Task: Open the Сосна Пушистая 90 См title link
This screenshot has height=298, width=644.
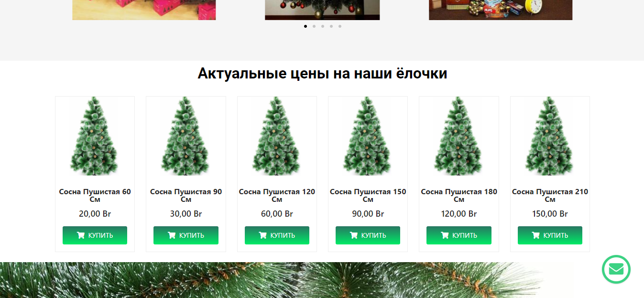Action: [186, 195]
